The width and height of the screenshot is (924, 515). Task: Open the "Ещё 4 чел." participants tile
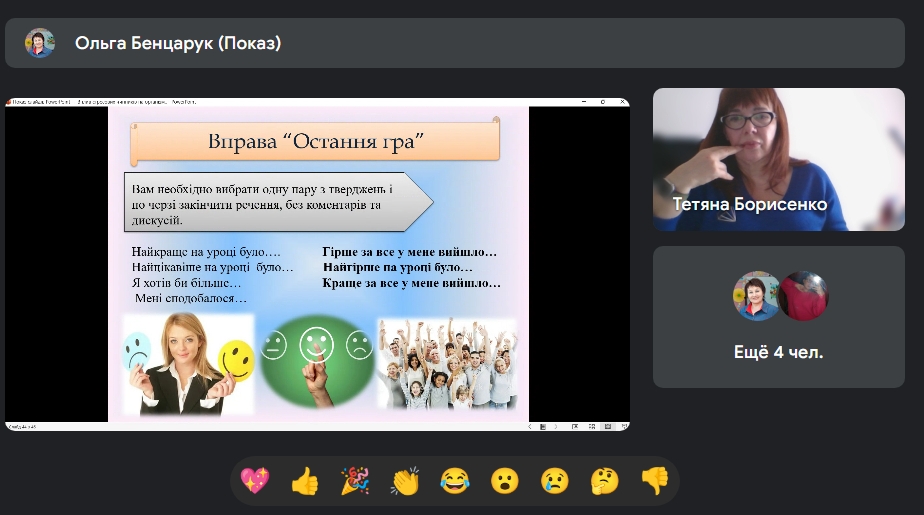[x=778, y=317]
